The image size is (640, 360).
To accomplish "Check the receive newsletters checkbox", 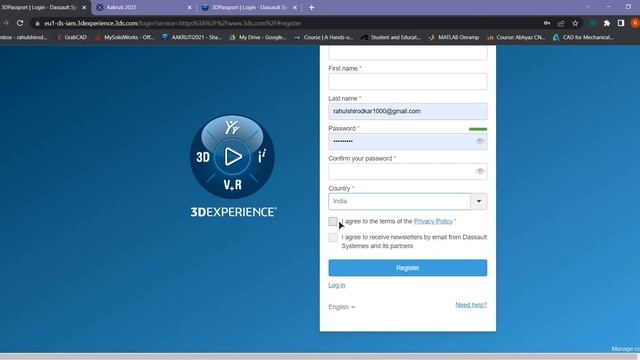I will 333,237.
